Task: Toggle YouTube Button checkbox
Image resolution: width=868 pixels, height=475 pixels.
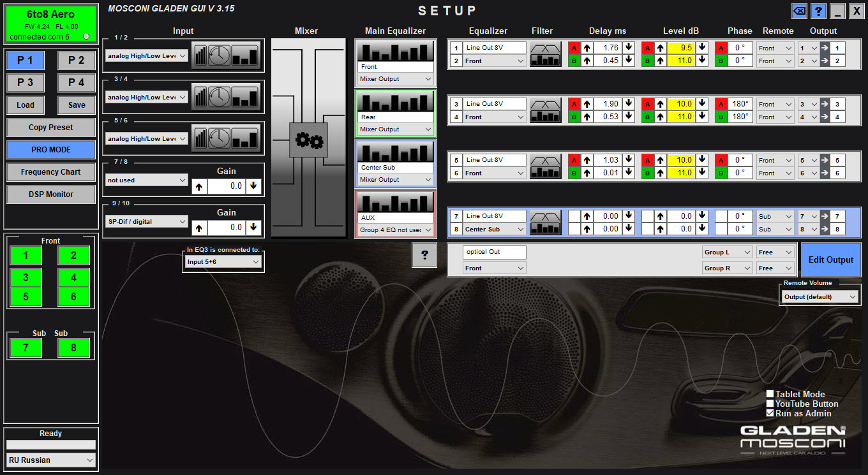Action: pyautogui.click(x=770, y=404)
